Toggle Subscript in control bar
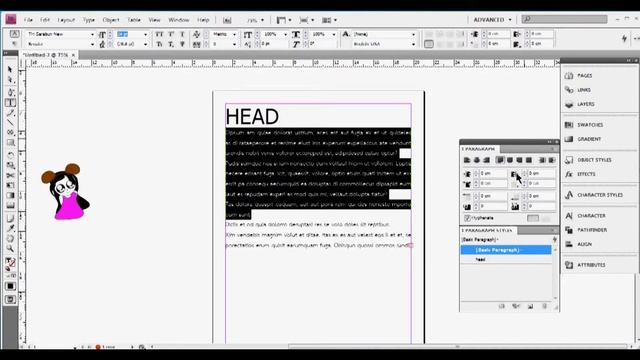Viewport: 640px width, 360px height. click(x=171, y=44)
